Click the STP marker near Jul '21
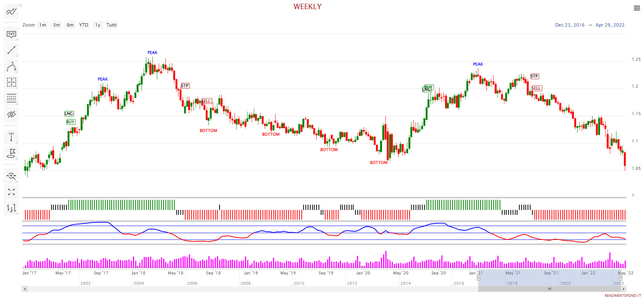Screen dimensions: 644x298 click(x=534, y=76)
